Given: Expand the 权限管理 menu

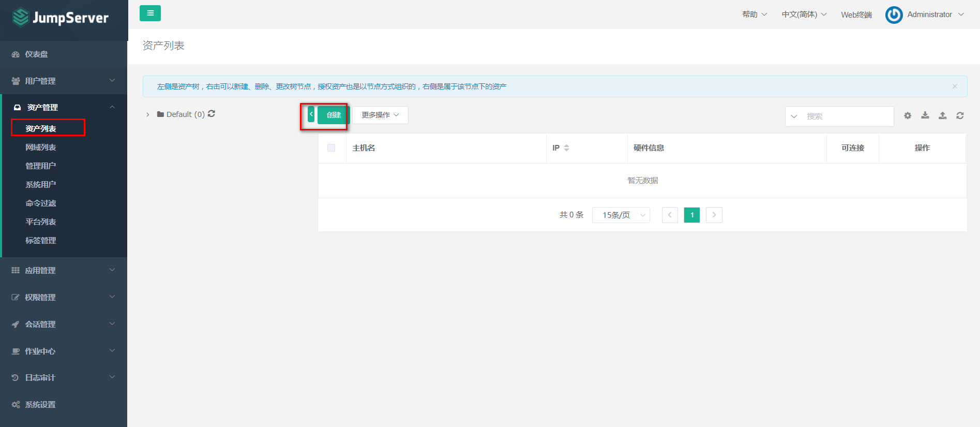Looking at the screenshot, I should [64, 297].
